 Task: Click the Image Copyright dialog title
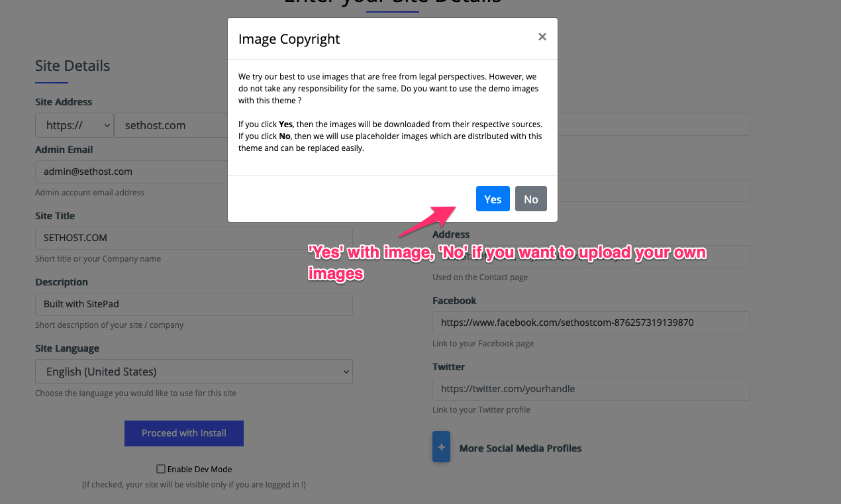289,39
